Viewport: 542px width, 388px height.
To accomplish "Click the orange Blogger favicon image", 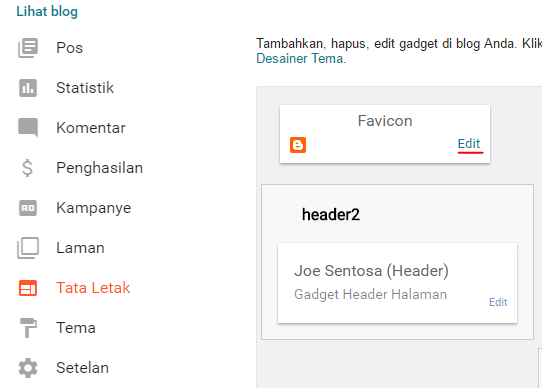I will [x=298, y=145].
